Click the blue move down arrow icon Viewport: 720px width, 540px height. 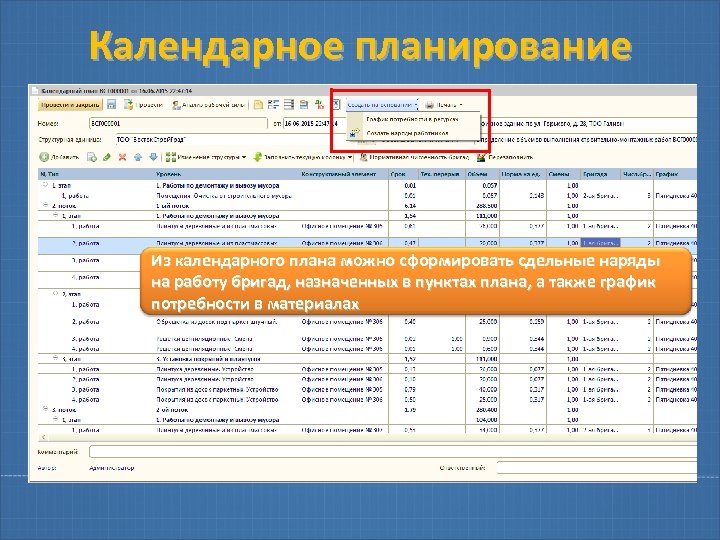tap(153, 157)
